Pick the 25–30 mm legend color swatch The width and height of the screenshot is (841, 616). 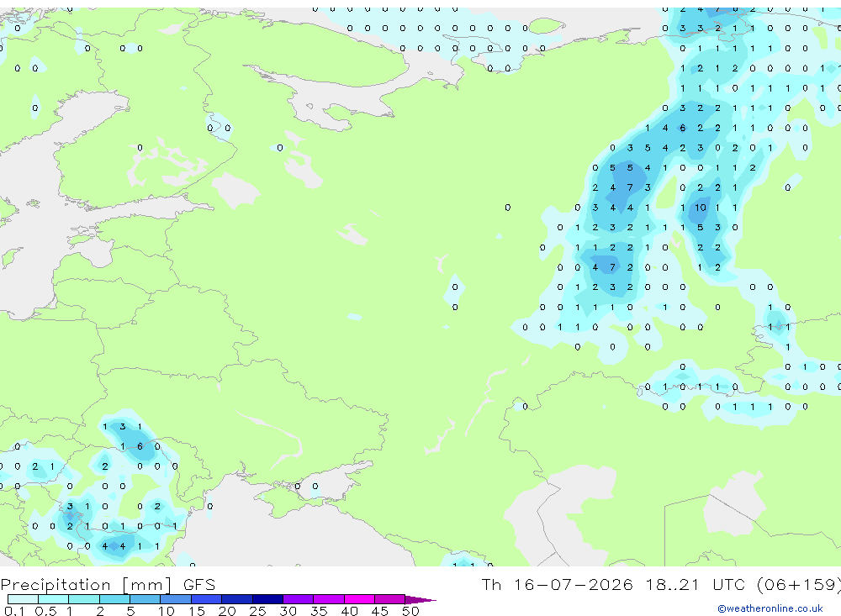pos(267,599)
